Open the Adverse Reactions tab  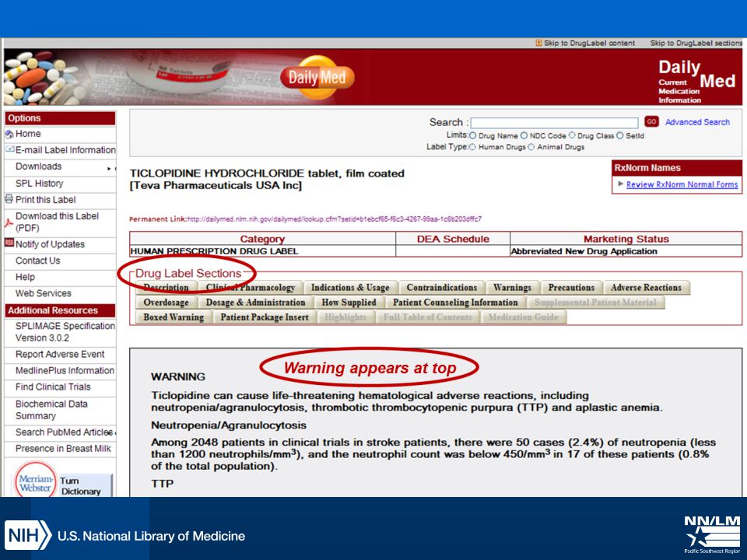pyautogui.click(x=646, y=288)
